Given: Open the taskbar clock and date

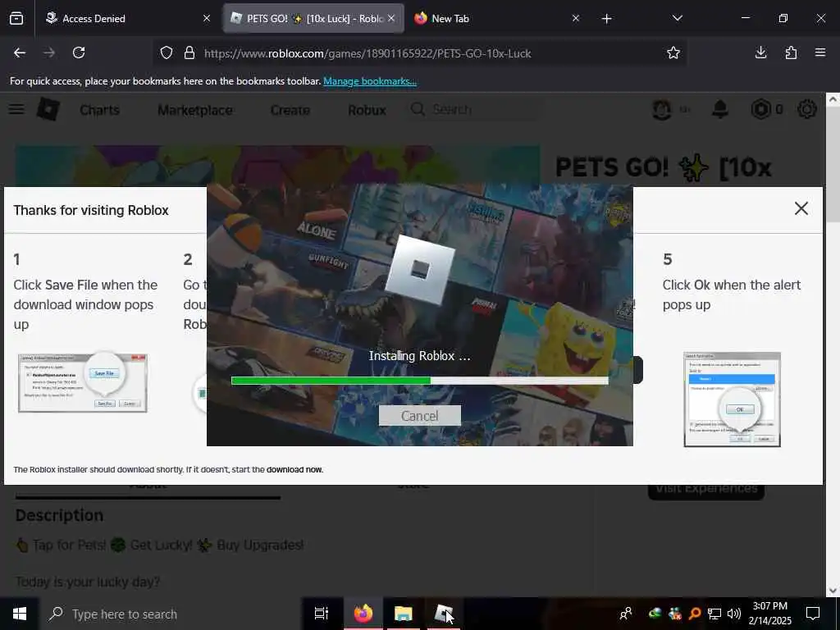Looking at the screenshot, I should click(x=769, y=614).
